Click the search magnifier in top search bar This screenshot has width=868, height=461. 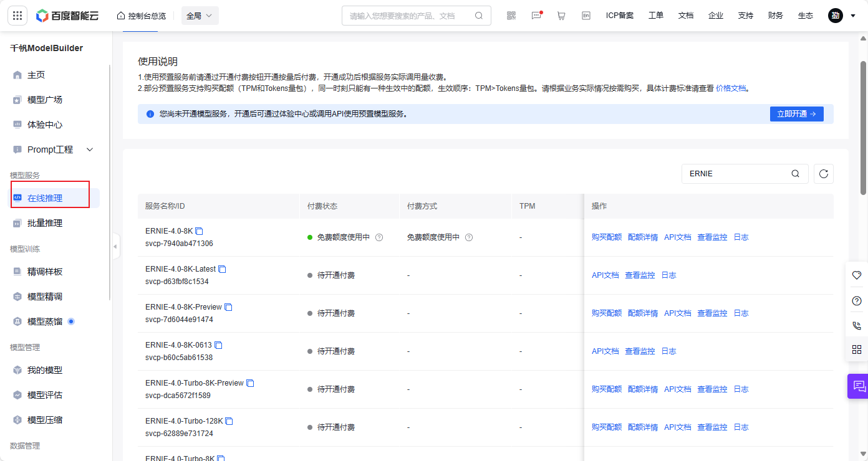coord(479,16)
